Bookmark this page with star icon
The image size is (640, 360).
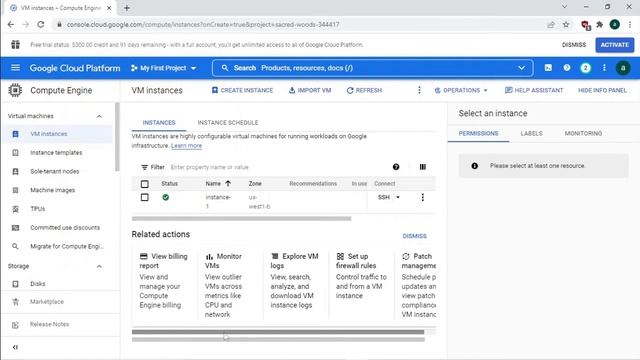click(x=566, y=24)
